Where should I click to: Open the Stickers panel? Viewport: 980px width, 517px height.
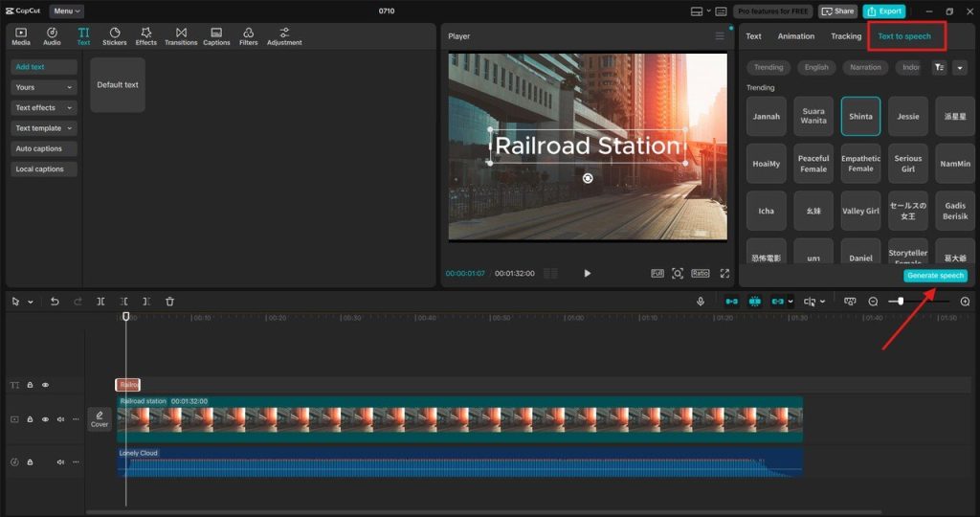115,36
